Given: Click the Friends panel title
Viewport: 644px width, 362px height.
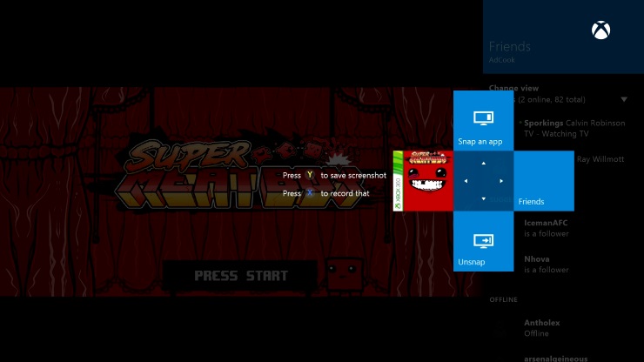Looking at the screenshot, I should point(509,46).
